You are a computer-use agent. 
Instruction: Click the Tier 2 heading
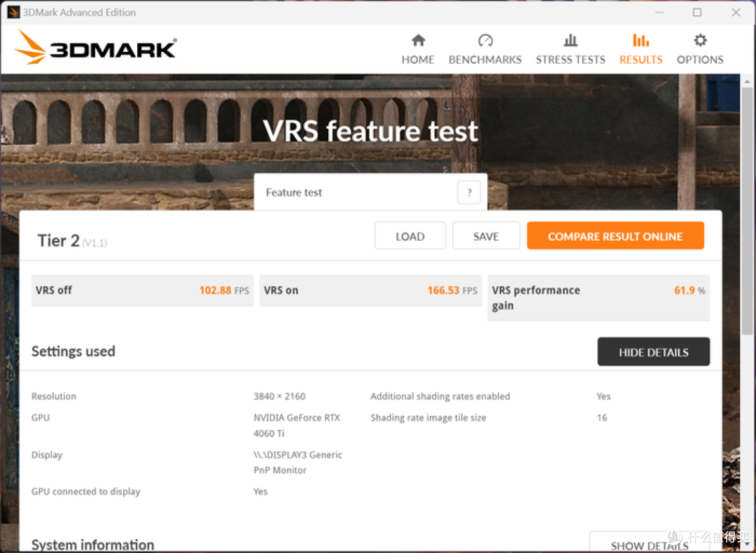coord(58,241)
